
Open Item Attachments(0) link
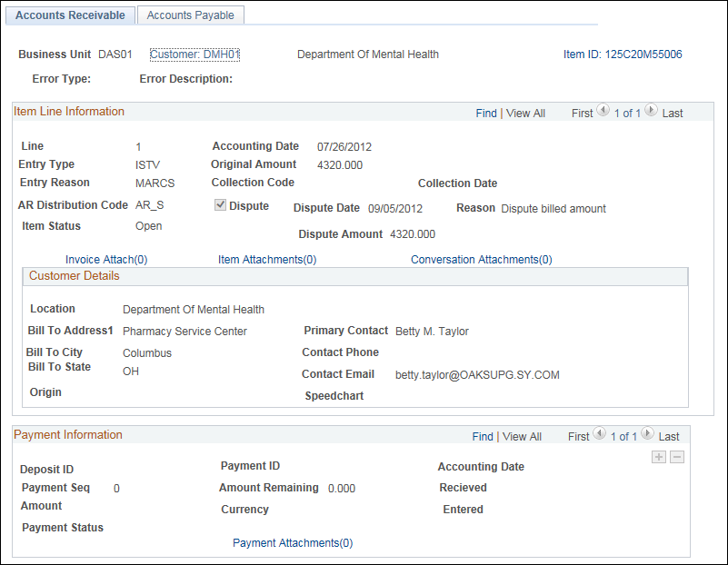[x=267, y=259]
